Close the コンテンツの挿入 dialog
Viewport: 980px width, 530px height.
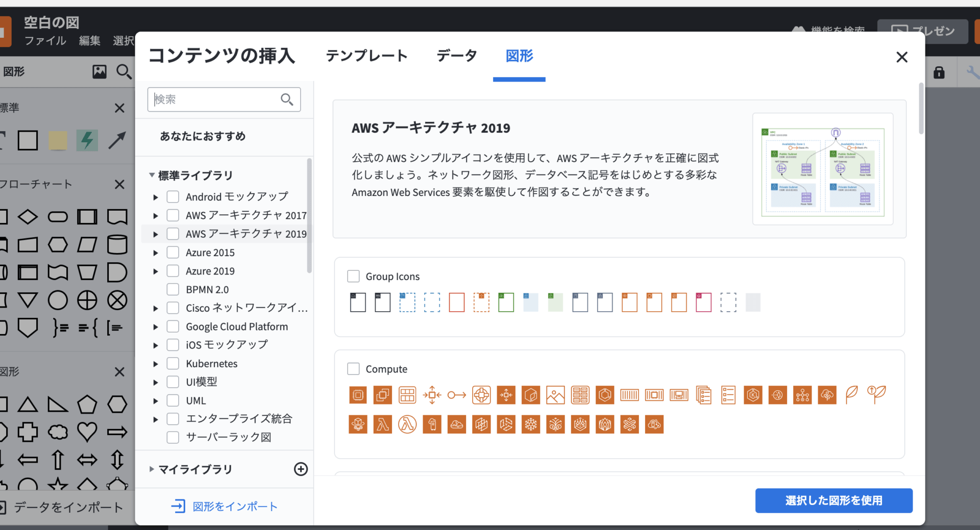pyautogui.click(x=902, y=57)
